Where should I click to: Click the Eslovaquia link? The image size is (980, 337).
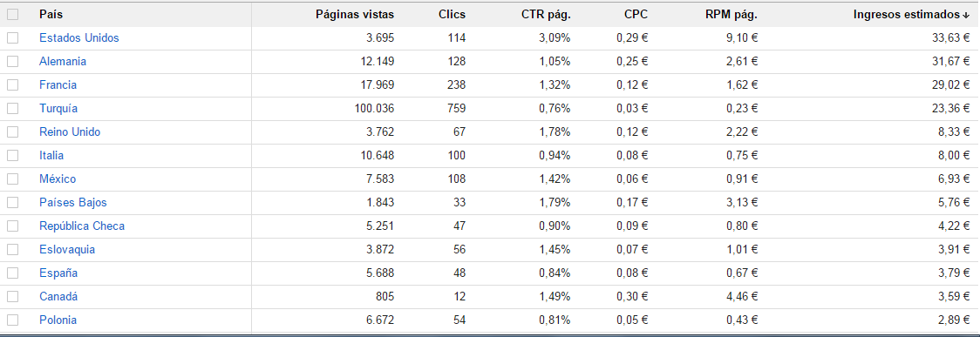[67, 250]
